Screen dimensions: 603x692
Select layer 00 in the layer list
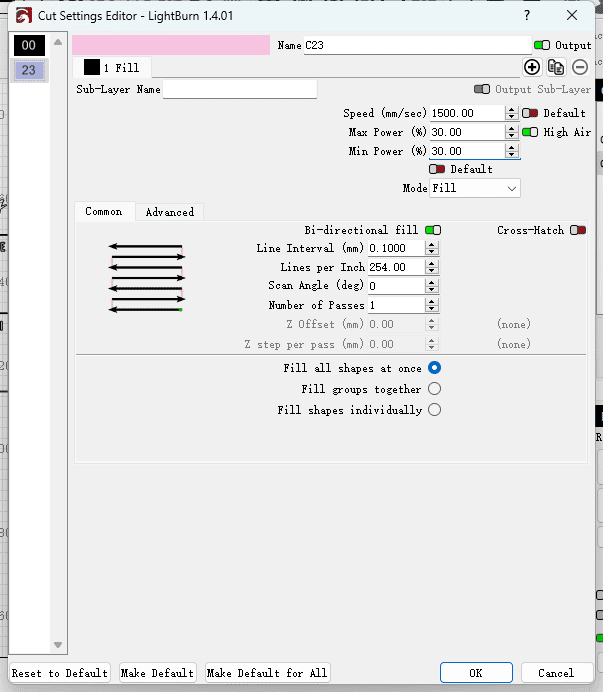29,45
